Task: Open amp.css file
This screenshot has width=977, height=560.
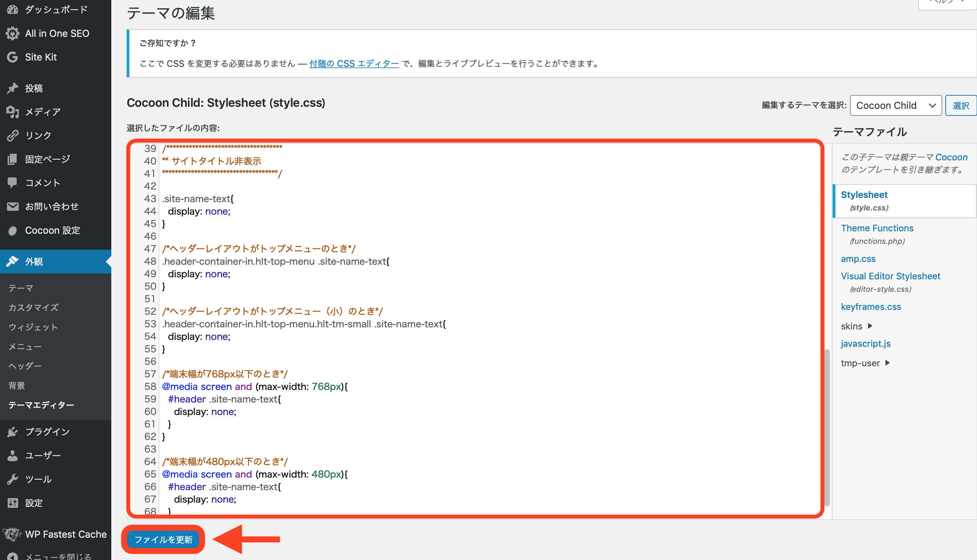Action: tap(858, 259)
